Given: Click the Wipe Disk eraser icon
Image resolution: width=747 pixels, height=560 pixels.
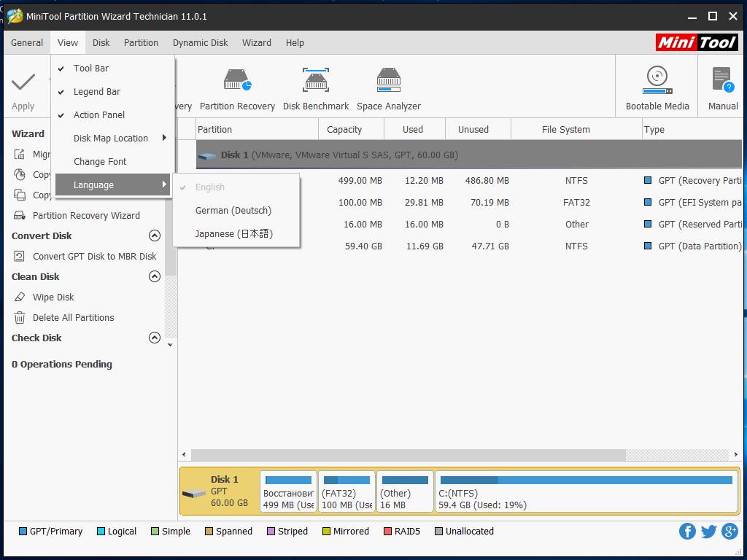Looking at the screenshot, I should pyautogui.click(x=20, y=297).
